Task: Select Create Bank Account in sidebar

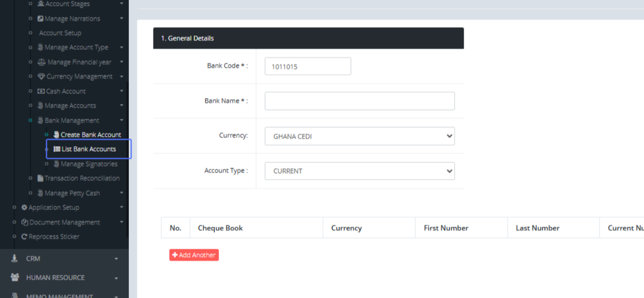Action: 91,135
